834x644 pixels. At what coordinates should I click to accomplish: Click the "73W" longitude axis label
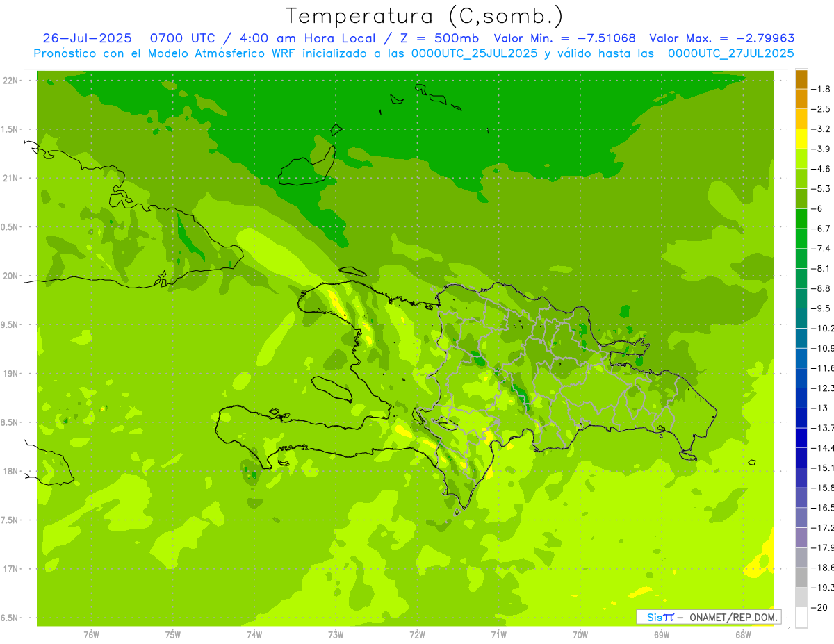coord(336,635)
